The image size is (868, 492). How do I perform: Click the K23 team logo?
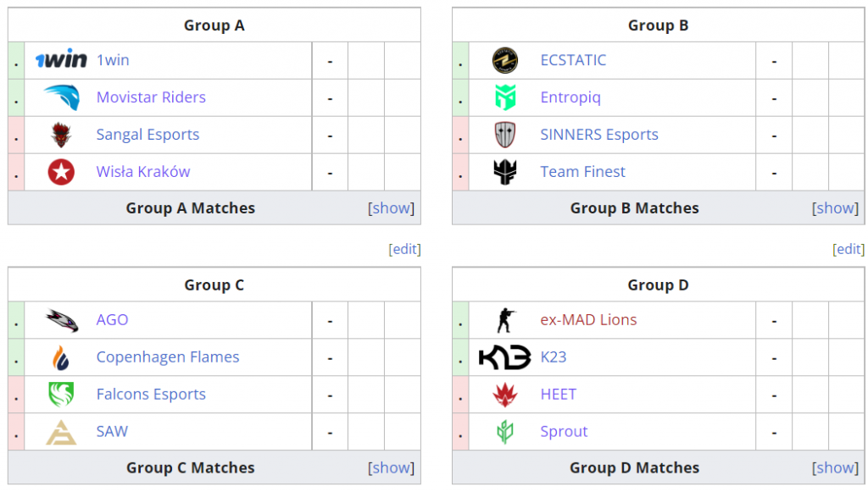point(505,357)
